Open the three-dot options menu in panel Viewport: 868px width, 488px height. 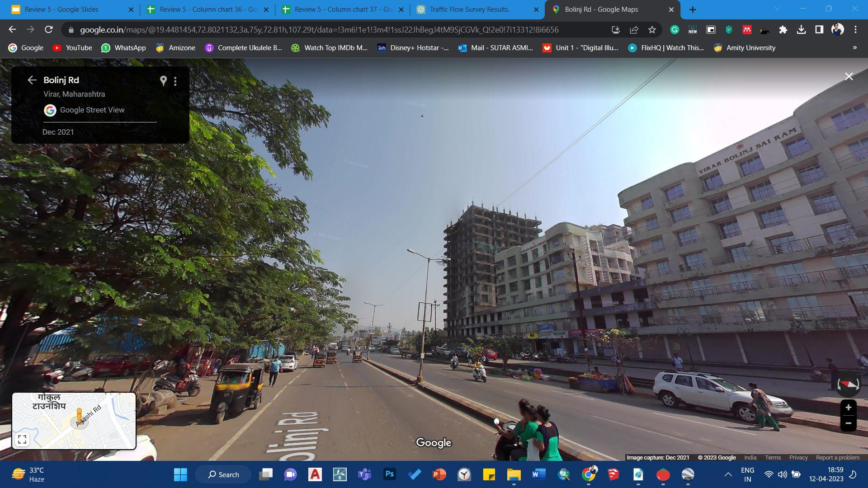[x=175, y=81]
